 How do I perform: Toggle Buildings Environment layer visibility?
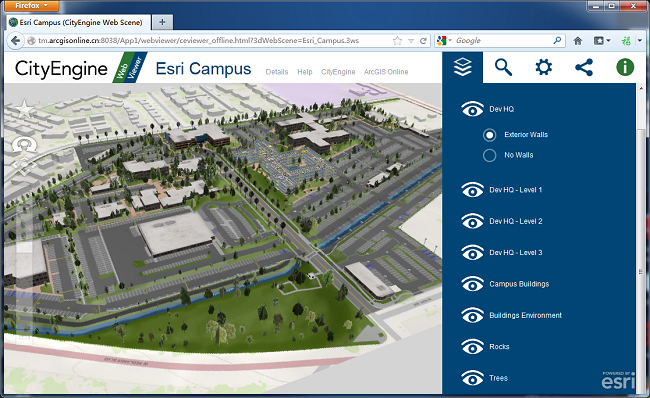472,315
